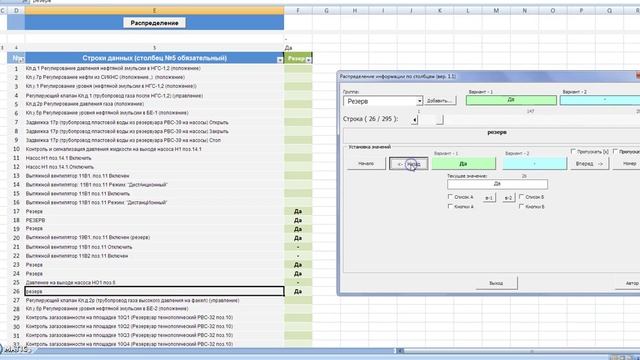The width and height of the screenshot is (640, 360).
Task: Go forward with Вперед -> button
Action: point(589,164)
